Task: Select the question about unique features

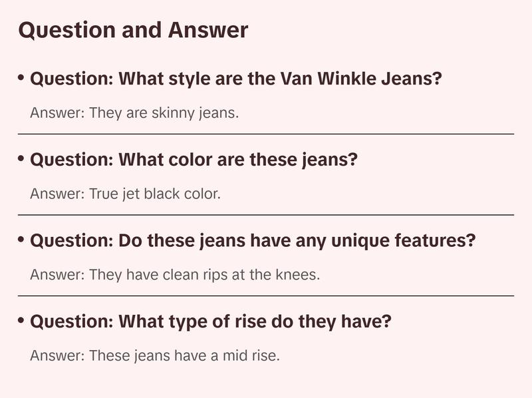Action: click(253, 241)
